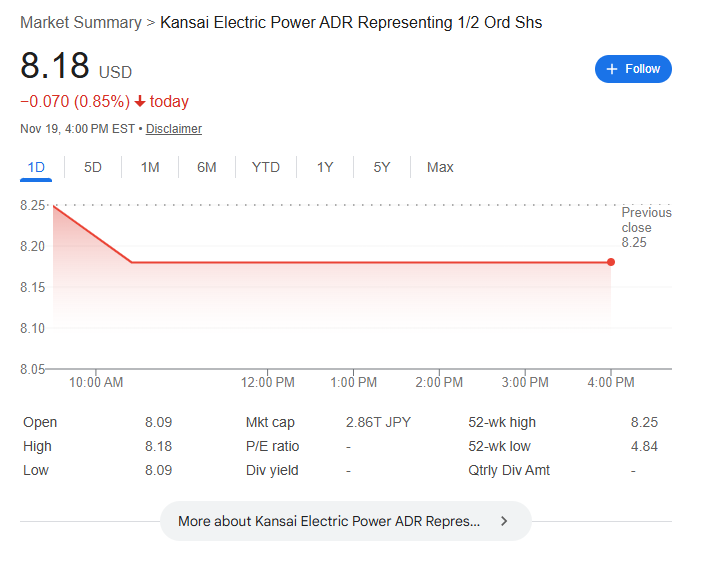Image resolution: width=716 pixels, height=567 pixels.
Task: Click the red endpoint dot on chart
Action: pyautogui.click(x=611, y=262)
